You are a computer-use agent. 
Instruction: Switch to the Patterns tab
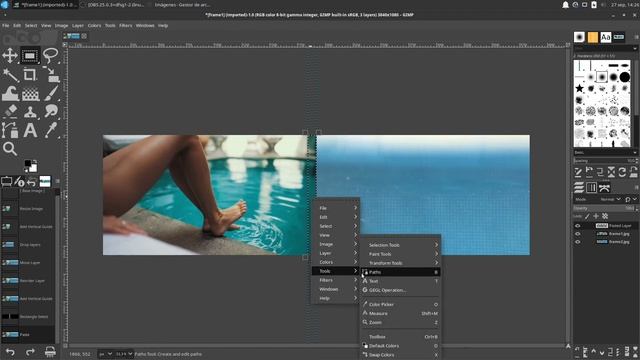pos(593,37)
